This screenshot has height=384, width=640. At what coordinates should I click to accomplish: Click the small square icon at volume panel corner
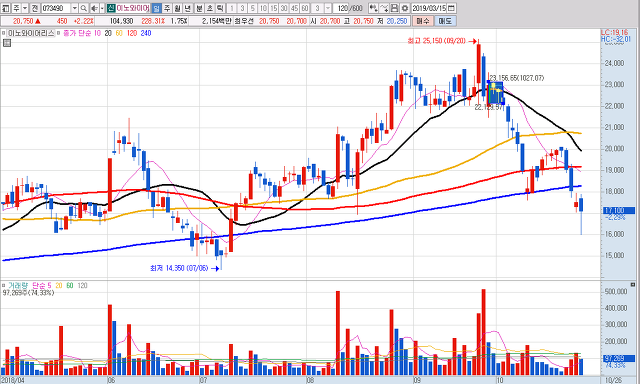pyautogui.click(x=633, y=284)
